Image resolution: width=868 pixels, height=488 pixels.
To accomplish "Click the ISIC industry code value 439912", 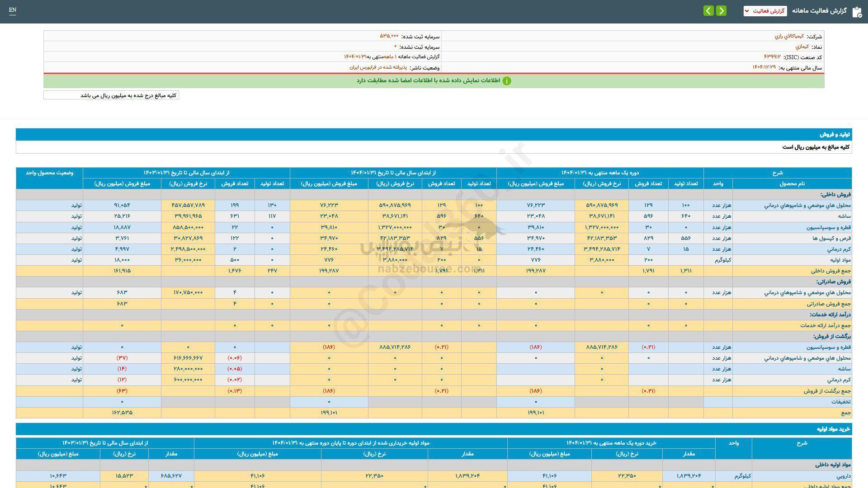I will (772, 57).
